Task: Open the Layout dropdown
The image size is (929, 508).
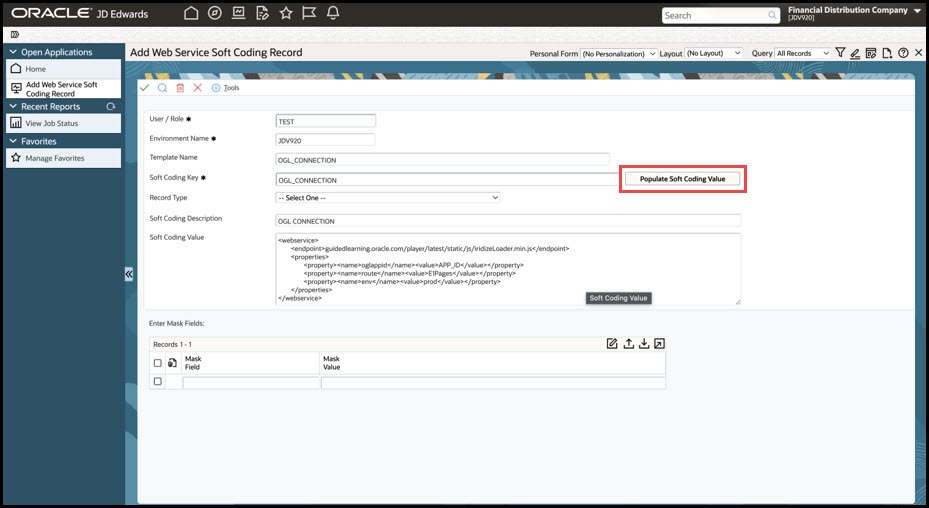Action: pyautogui.click(x=713, y=53)
